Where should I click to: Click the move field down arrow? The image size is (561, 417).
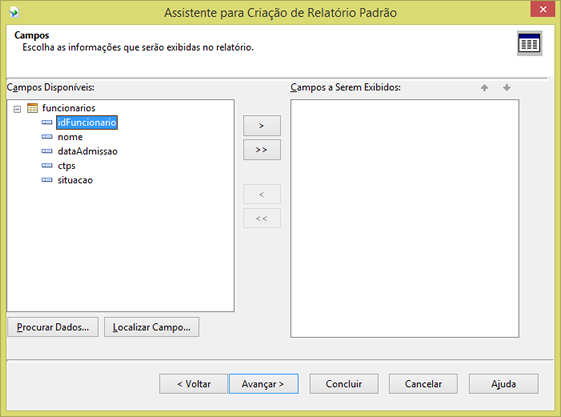coord(507,88)
